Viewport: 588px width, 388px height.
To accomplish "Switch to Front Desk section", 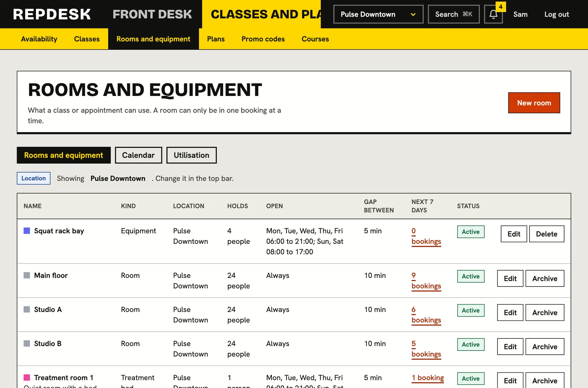I will tap(152, 14).
